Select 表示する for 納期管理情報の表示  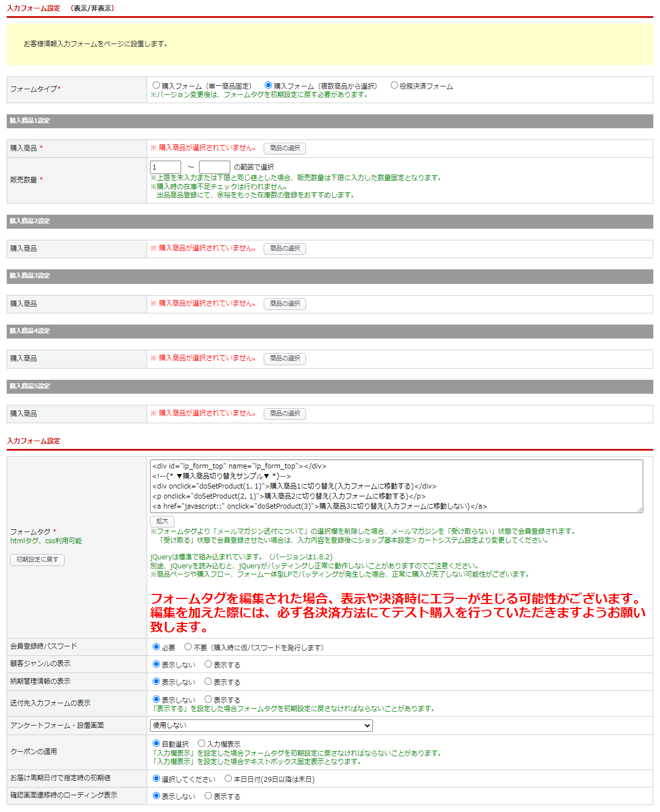click(x=208, y=681)
